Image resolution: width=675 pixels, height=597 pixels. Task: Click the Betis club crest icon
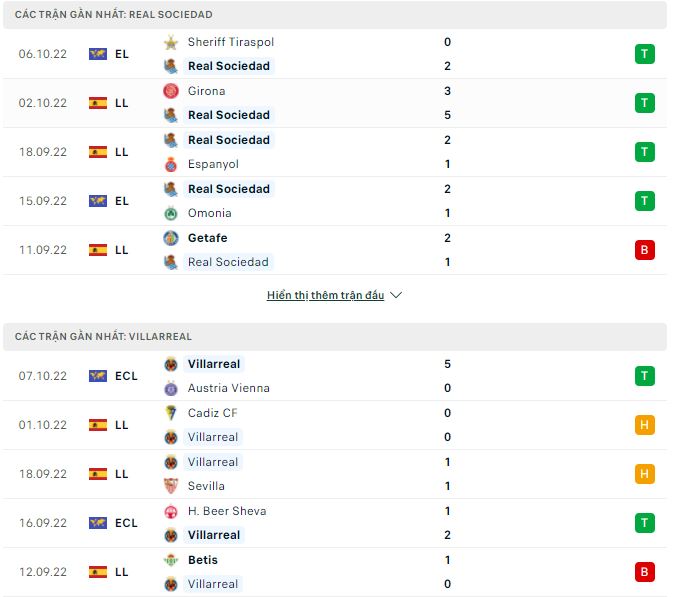(x=171, y=560)
